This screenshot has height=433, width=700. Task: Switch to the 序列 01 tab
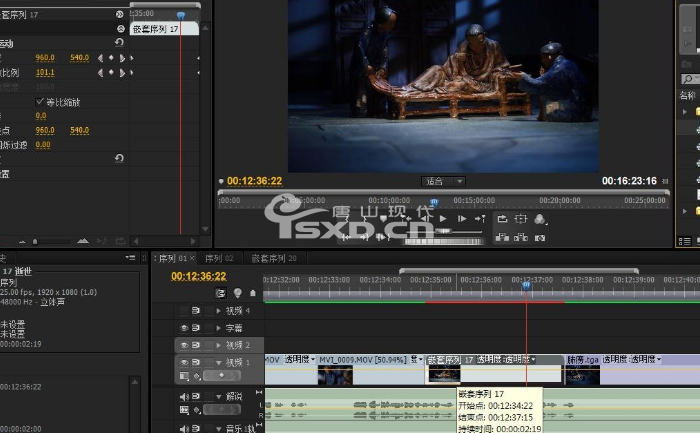coord(172,258)
